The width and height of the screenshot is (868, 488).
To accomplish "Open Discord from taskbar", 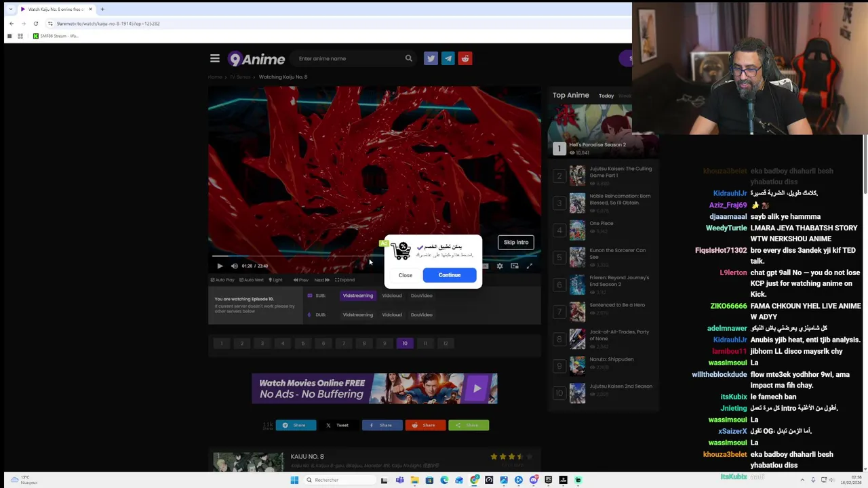I will point(534,480).
